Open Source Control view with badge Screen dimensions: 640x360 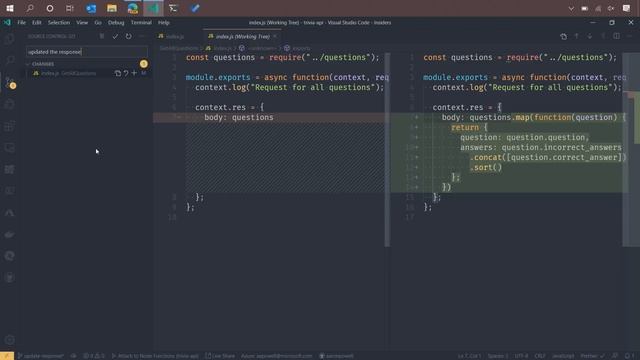coord(9,82)
